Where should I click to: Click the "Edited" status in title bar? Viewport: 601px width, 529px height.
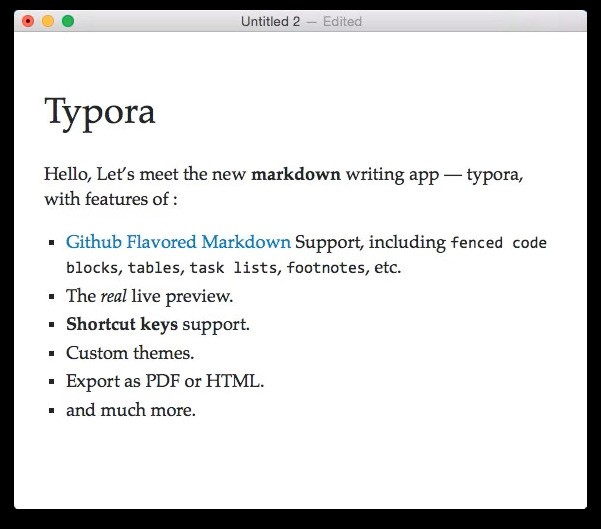coord(342,21)
